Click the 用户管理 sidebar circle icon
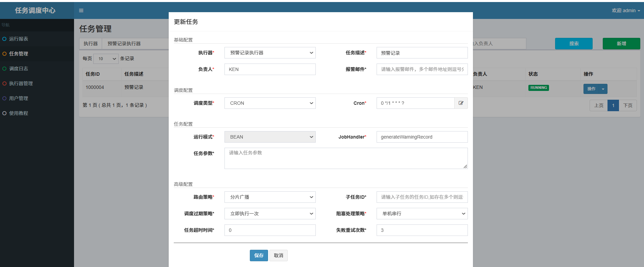 (x=4, y=98)
